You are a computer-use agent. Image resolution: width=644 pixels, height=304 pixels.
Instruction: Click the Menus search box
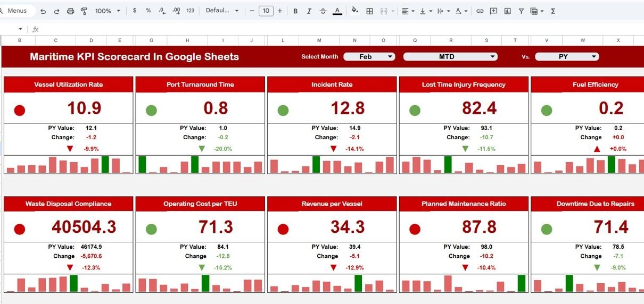17,11
